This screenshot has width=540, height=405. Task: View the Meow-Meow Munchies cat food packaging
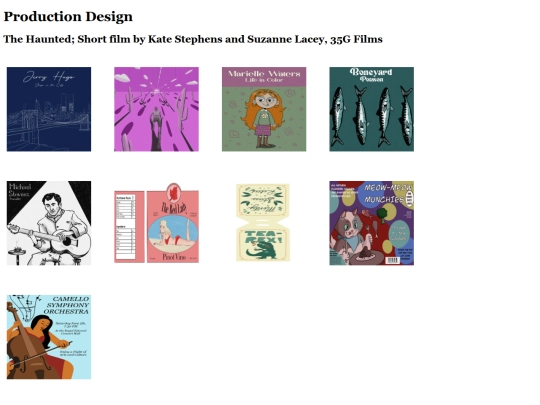[372, 223]
